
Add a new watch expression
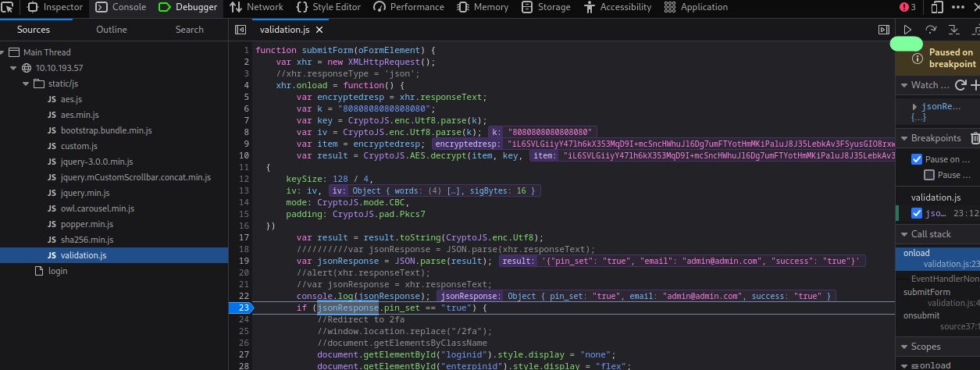[x=975, y=85]
